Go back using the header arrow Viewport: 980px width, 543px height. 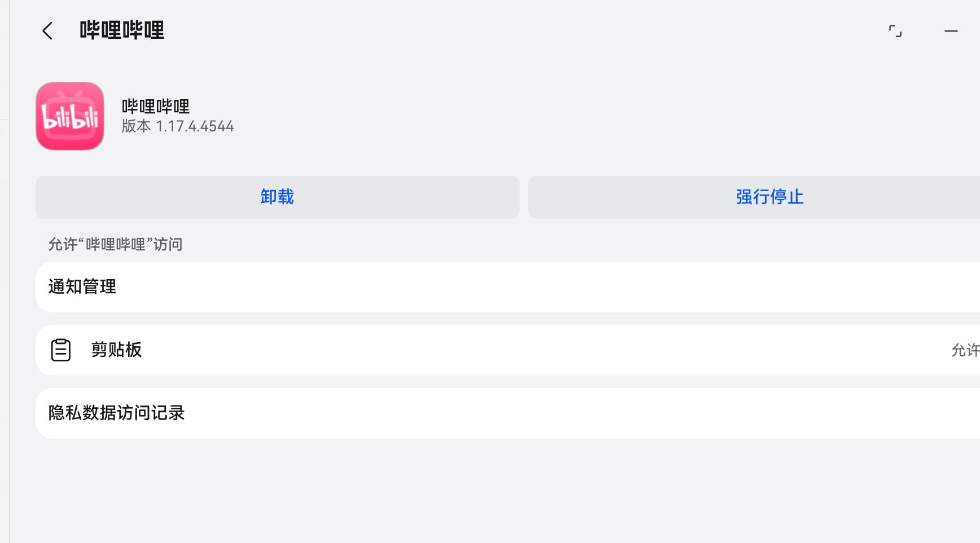47,31
